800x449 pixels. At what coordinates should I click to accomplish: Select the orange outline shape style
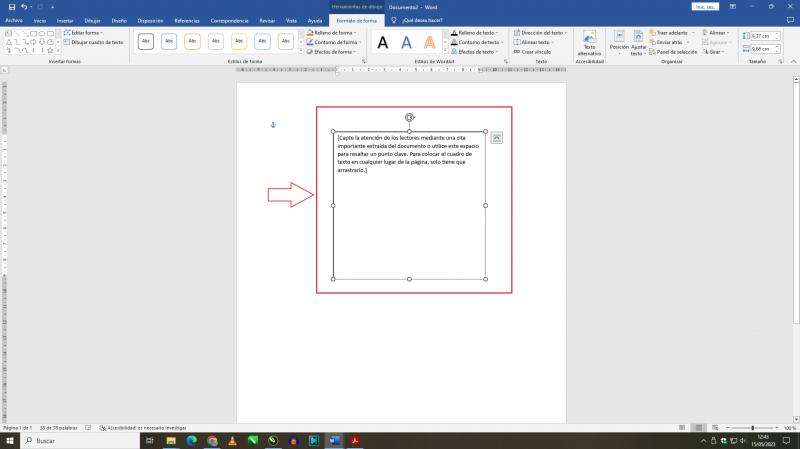(x=192, y=41)
